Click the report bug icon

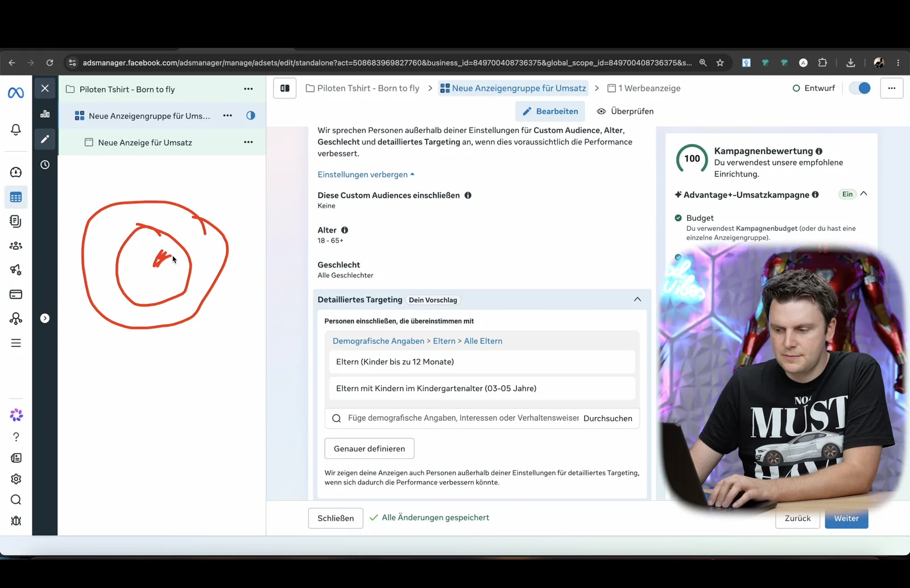16,521
